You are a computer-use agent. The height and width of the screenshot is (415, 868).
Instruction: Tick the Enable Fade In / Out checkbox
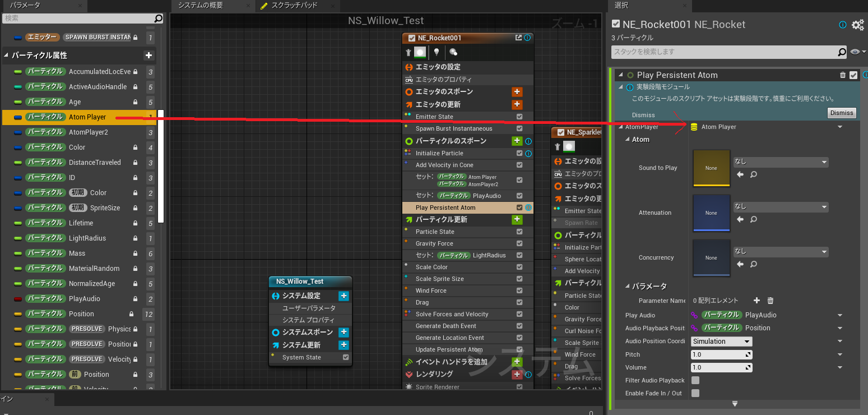[695, 393]
